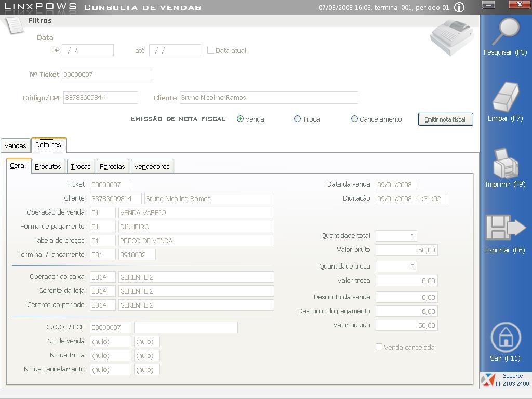Click the Pesquisar (F3) magnifier icon
This screenshot has width=532, height=399.
click(x=506, y=31)
